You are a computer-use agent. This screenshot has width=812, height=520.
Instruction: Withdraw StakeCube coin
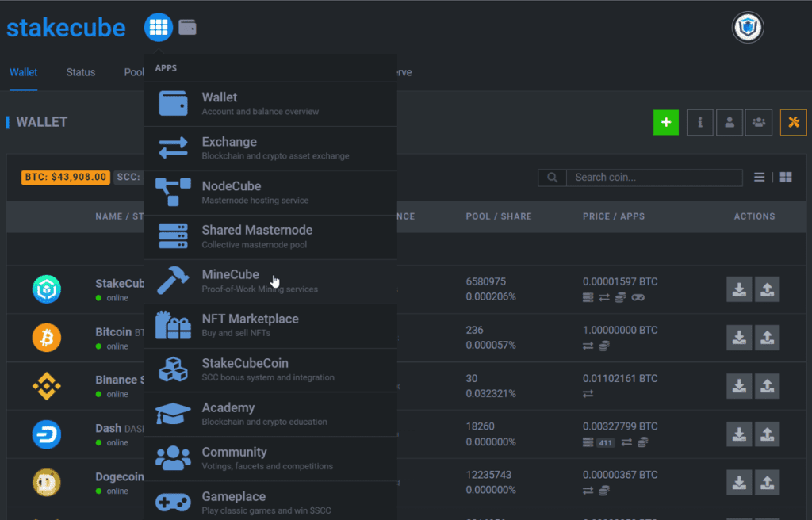767,289
